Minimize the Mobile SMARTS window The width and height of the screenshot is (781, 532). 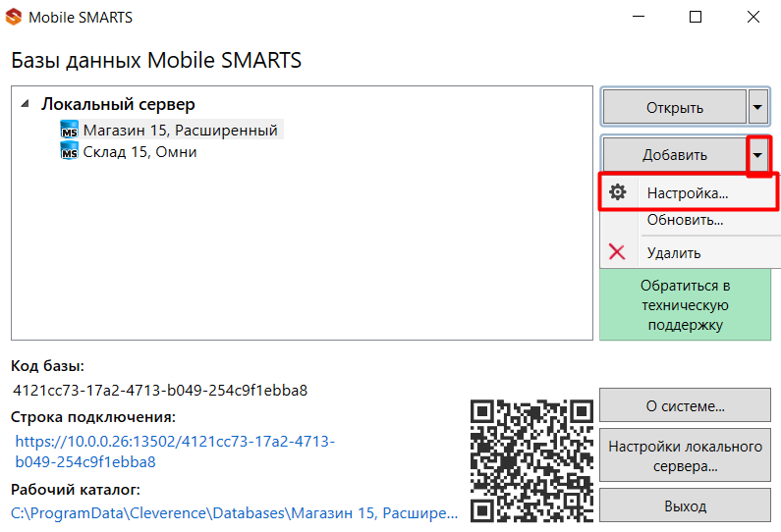click(x=638, y=17)
